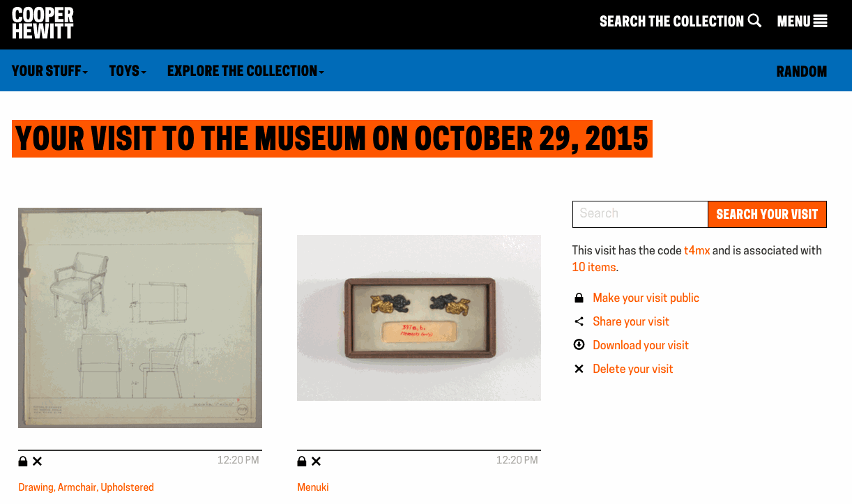Click the download icon beside Download your visit

click(x=579, y=345)
